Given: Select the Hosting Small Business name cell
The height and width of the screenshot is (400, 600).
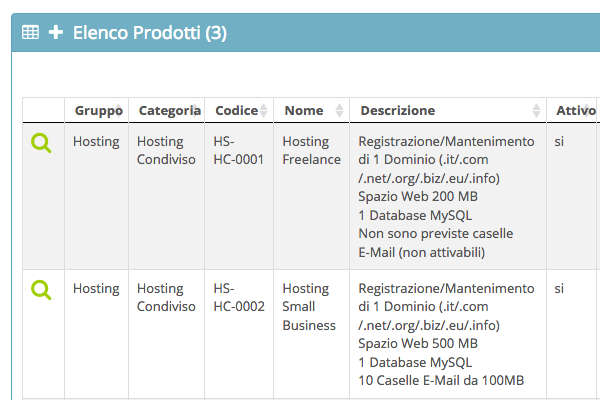Looking at the screenshot, I should pos(309,307).
